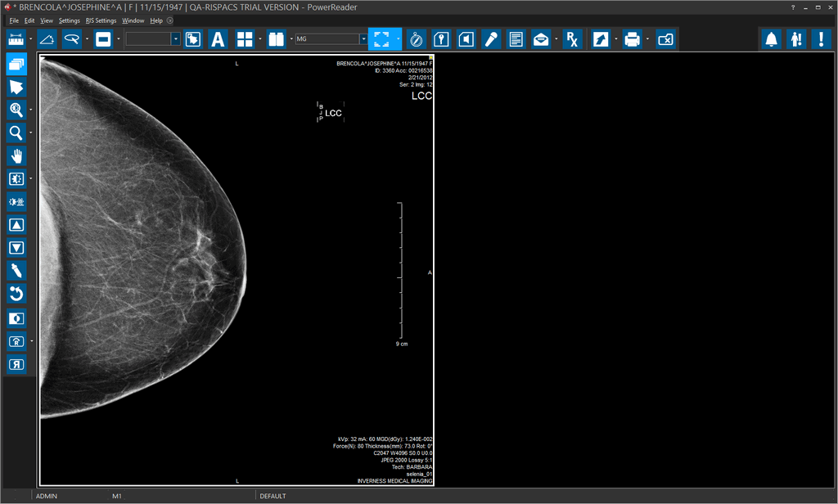Toggle the full-screen fit view button
The image size is (838, 504).
point(380,38)
